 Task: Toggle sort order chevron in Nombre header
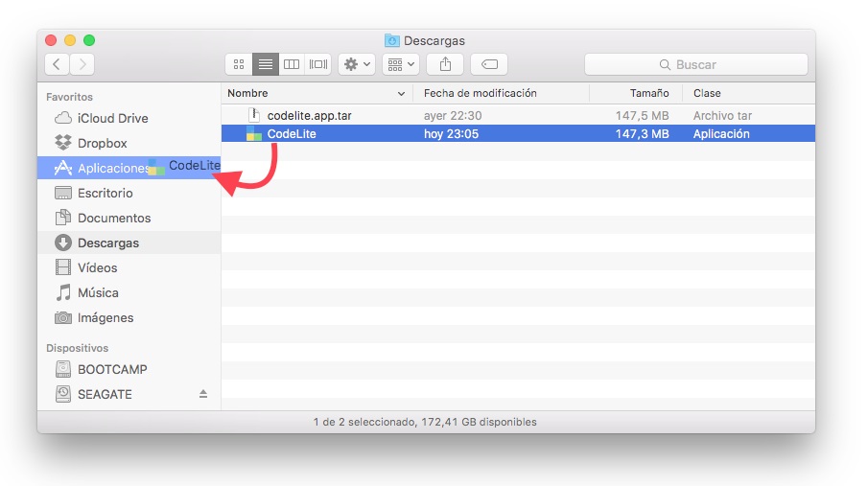[x=401, y=94]
